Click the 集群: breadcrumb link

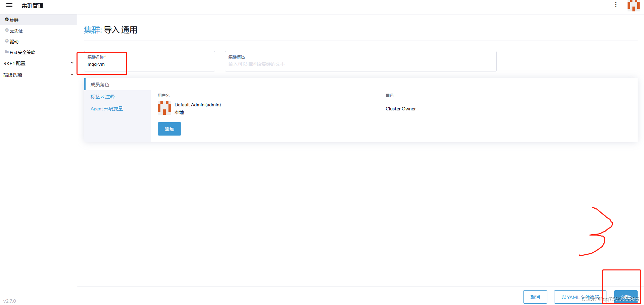[x=93, y=30]
